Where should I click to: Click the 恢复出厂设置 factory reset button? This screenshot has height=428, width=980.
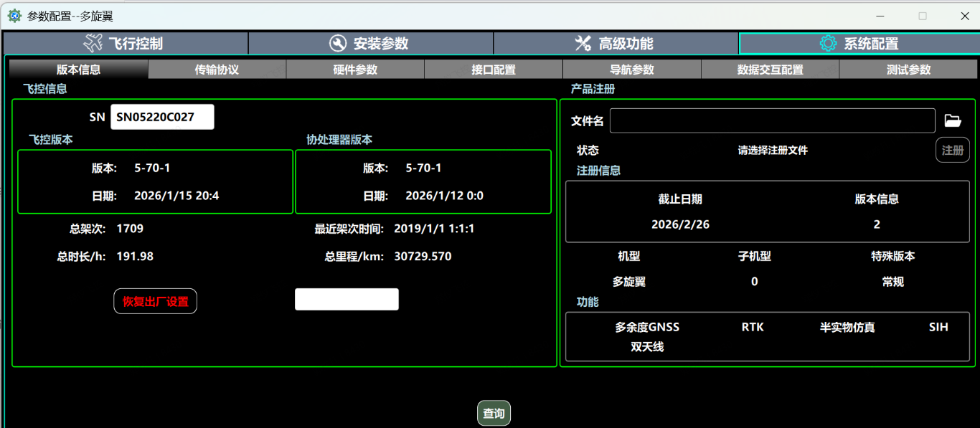[155, 301]
